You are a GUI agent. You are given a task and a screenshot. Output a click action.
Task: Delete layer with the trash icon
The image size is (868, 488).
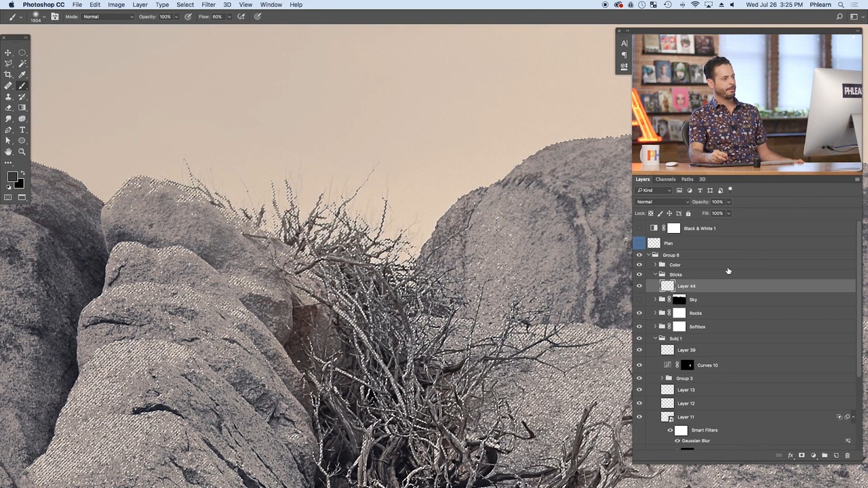847,455
